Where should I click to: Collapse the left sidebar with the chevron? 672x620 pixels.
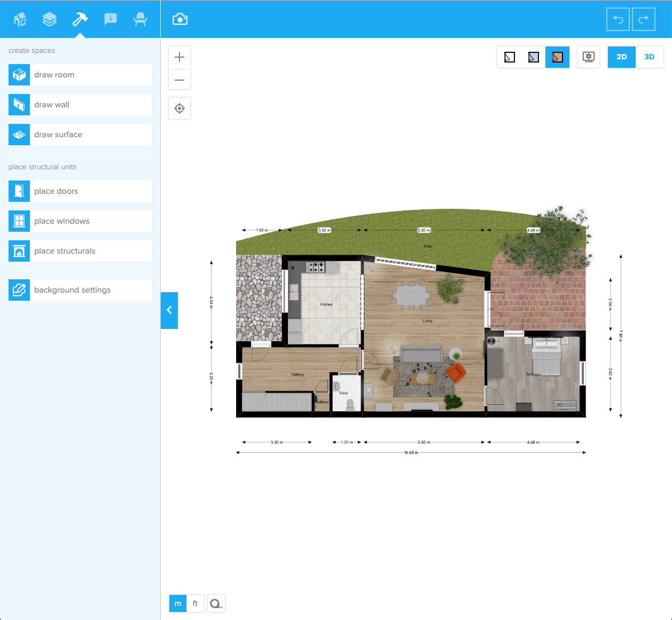[169, 310]
